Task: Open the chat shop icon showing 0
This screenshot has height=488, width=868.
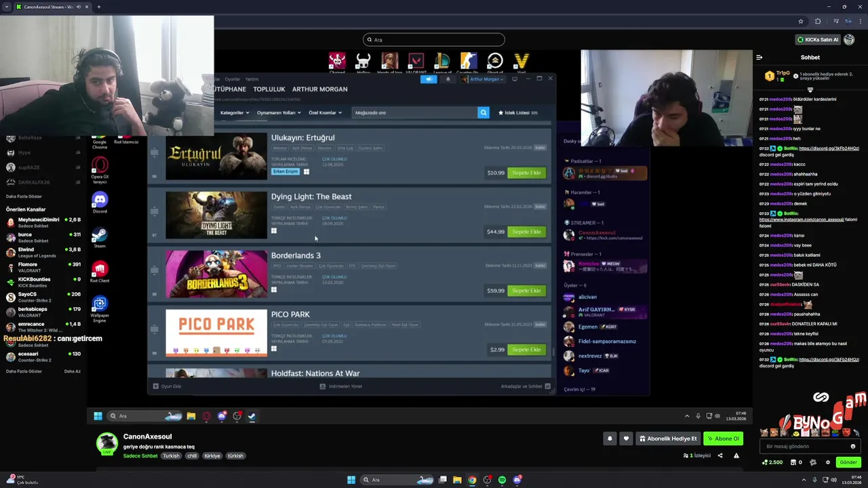Action: click(797, 462)
